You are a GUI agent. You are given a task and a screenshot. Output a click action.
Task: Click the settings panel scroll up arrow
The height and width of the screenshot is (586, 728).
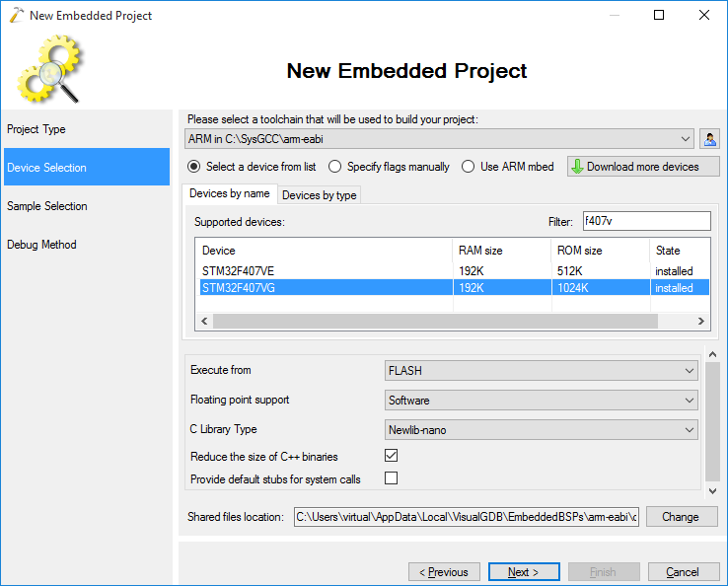pos(712,354)
